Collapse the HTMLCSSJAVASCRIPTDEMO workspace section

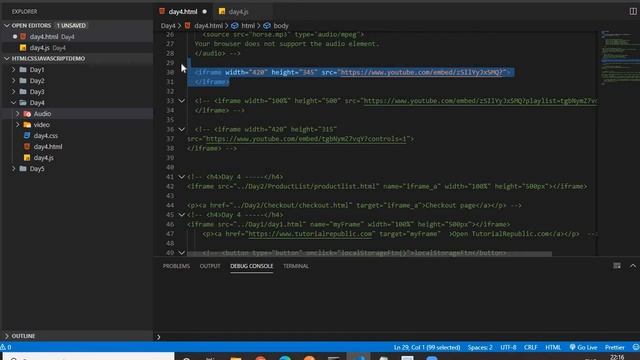[x=7, y=58]
